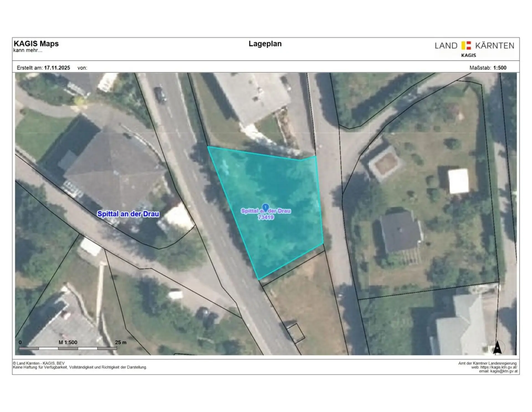Click the Land Kärnten flag logo

(x=466, y=45)
